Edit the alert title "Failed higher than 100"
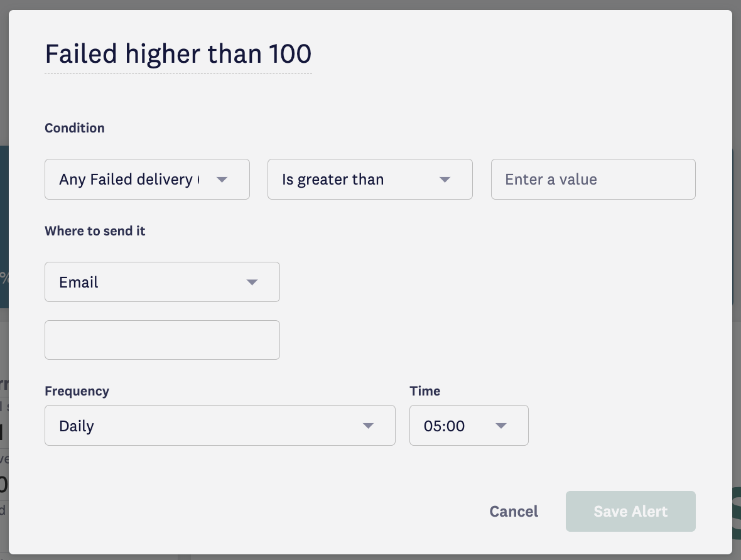 point(178,54)
